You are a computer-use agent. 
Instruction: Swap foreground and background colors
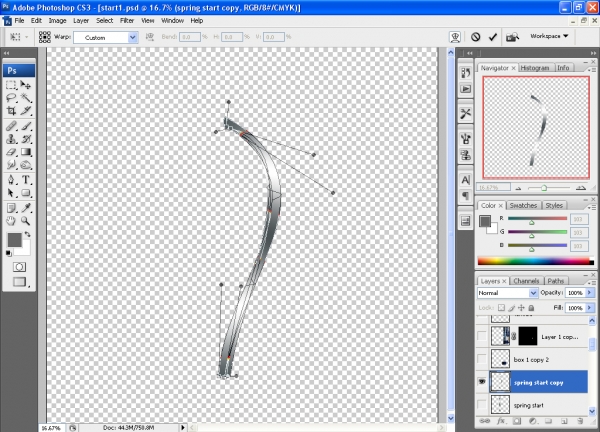28,234
